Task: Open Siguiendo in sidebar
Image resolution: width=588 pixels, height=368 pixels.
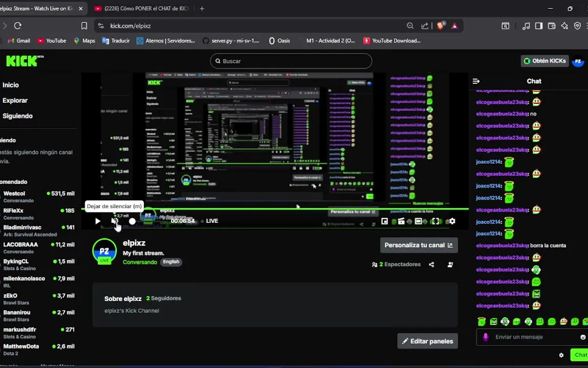Action: pos(18,116)
